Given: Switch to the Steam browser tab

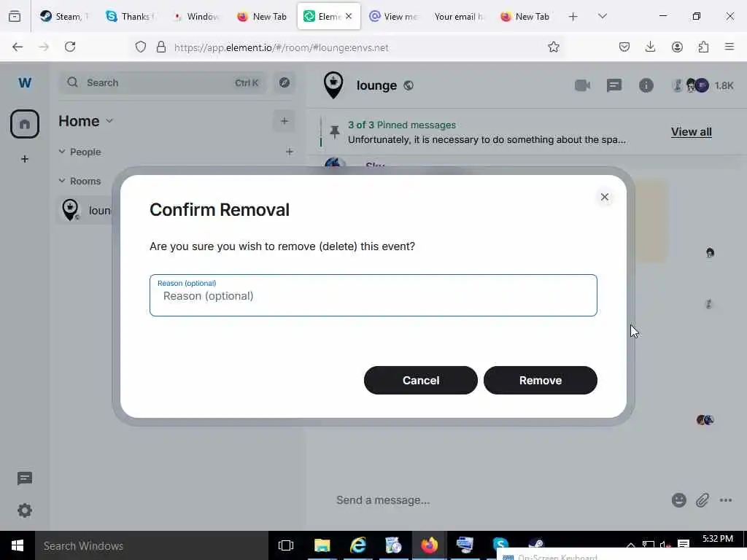Looking at the screenshot, I should pos(64,16).
